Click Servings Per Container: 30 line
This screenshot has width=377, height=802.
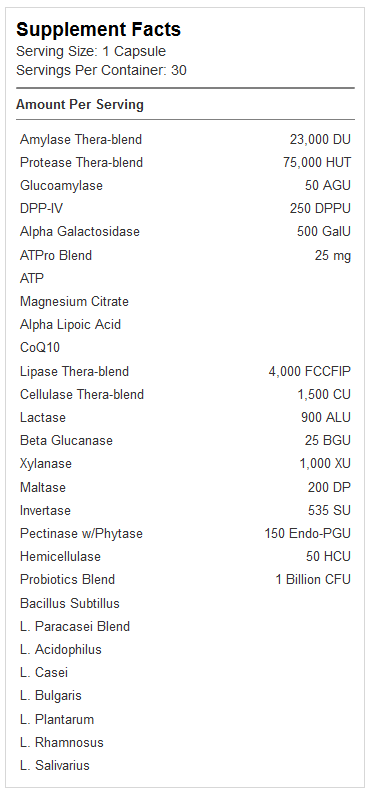(101, 70)
